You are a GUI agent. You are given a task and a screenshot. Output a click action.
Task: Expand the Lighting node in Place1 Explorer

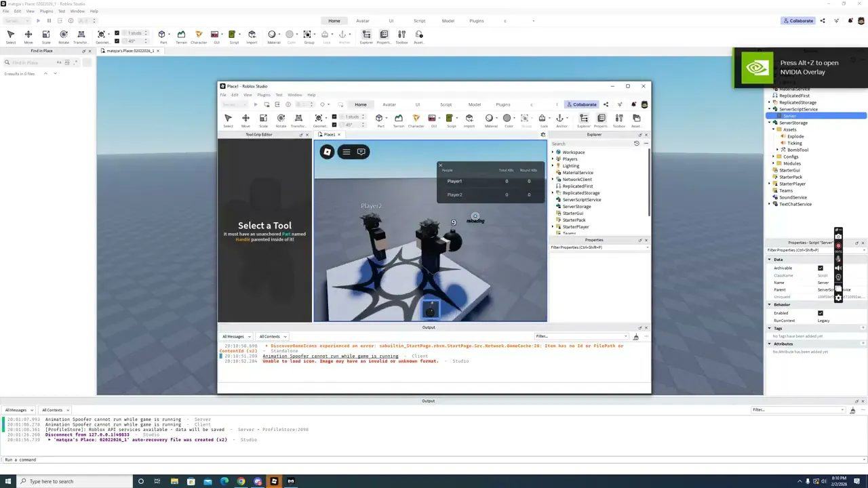pos(553,166)
